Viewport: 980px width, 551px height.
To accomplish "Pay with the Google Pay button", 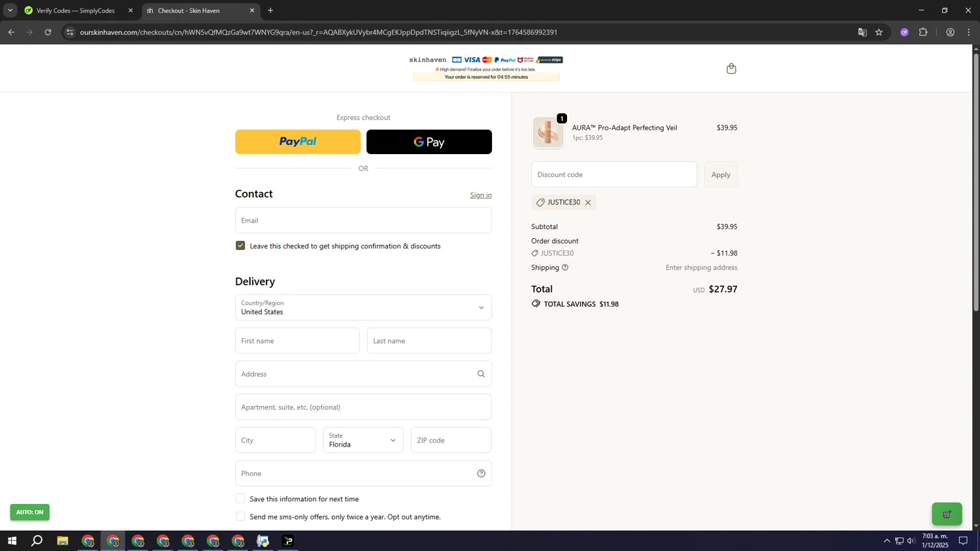I will (429, 142).
